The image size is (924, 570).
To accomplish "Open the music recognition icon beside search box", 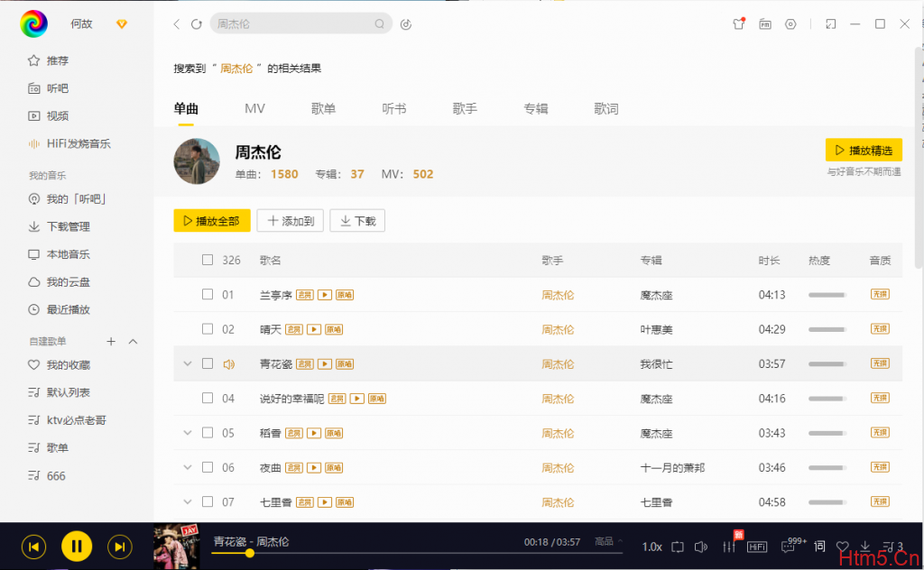I will pos(406,24).
